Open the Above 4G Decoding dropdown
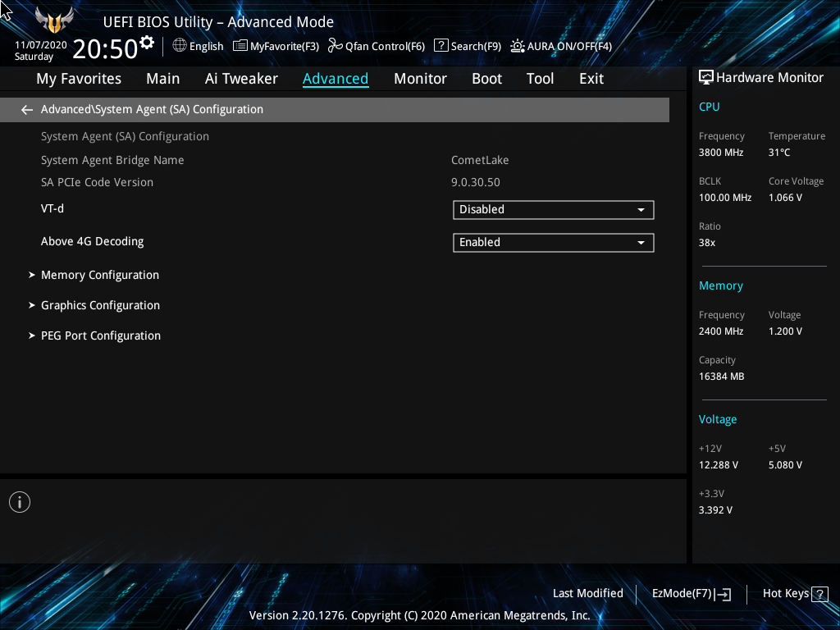840x630 pixels. tap(554, 243)
